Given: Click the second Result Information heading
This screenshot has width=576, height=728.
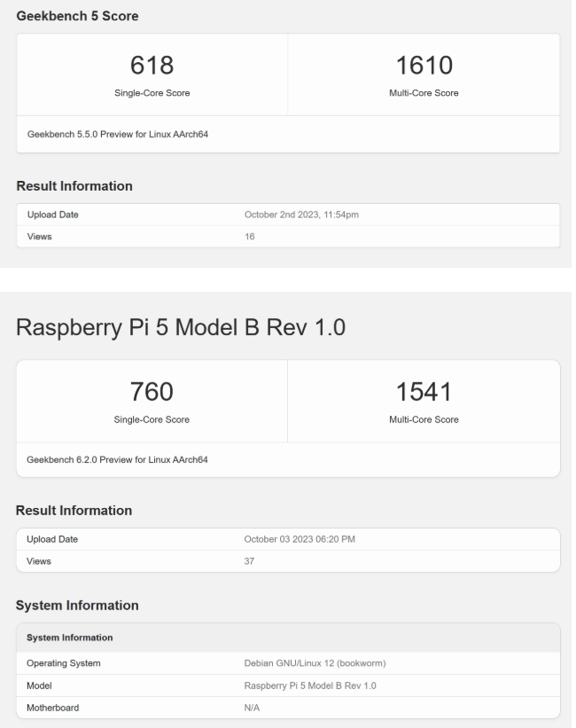Looking at the screenshot, I should 74,510.
